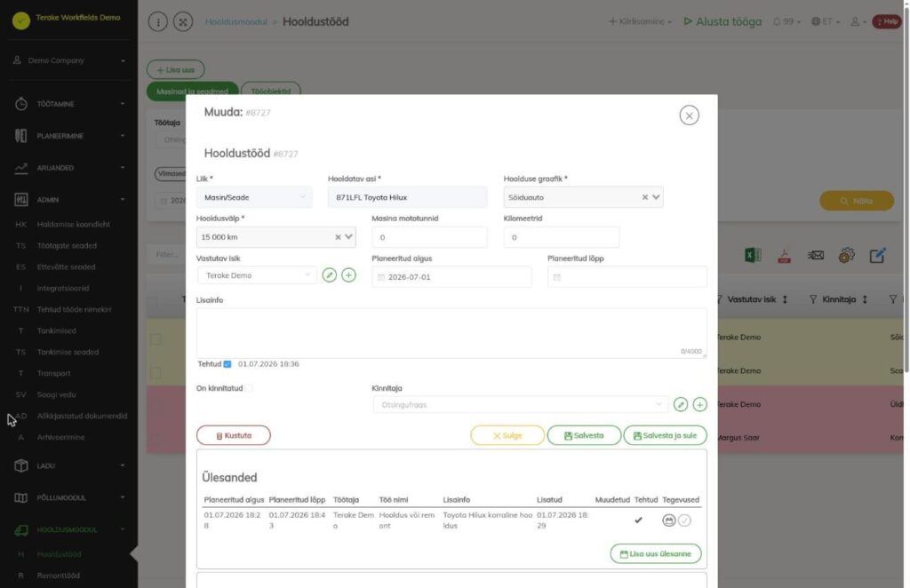
Task: Click the Sulge button
Action: pos(507,435)
